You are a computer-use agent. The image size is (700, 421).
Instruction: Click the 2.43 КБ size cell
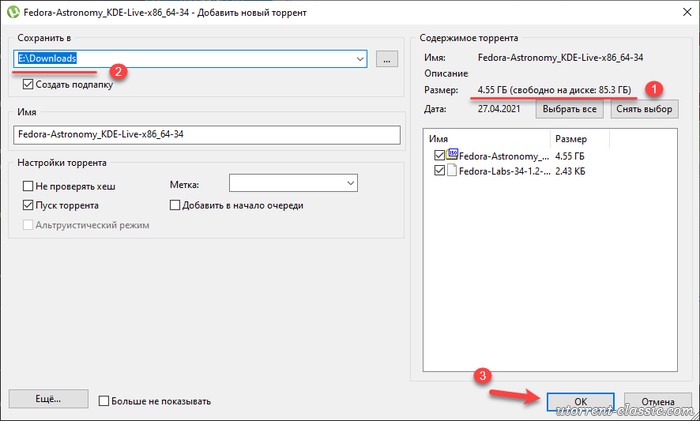tap(570, 171)
